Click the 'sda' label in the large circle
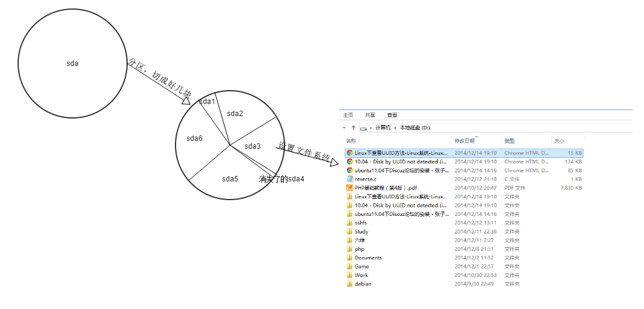This screenshot has height=309, width=644. pos(72,63)
